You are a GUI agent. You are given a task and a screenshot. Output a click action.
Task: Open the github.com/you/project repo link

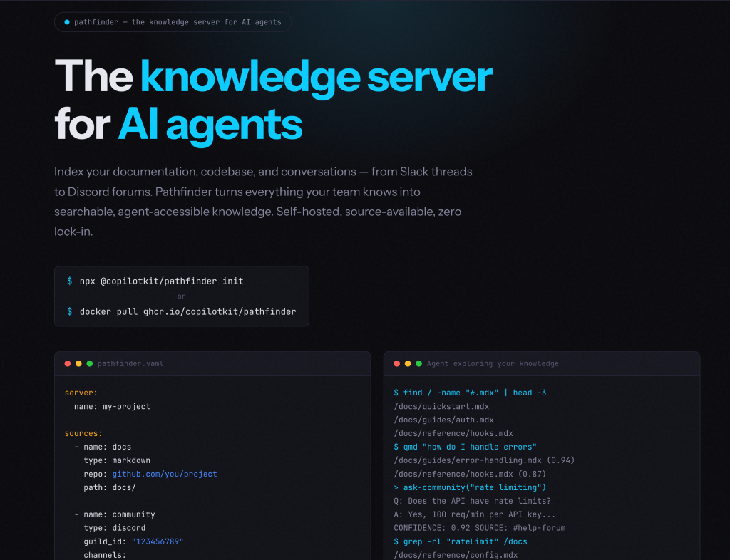[165, 474]
